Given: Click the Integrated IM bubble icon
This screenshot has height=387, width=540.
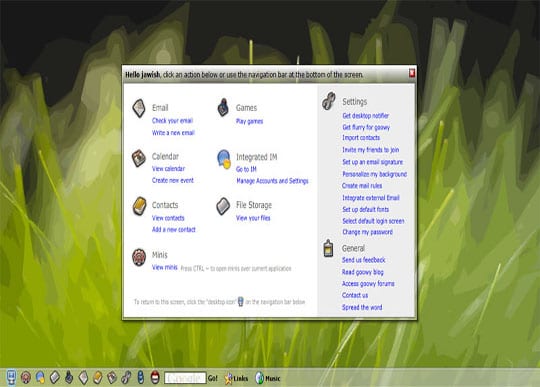Looking at the screenshot, I should [224, 159].
